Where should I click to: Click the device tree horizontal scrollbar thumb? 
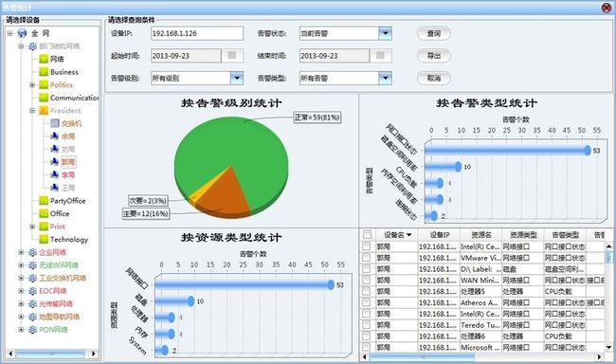50,354
